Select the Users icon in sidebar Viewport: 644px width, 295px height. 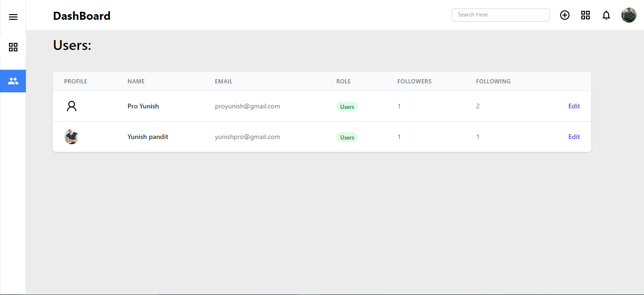click(x=13, y=81)
